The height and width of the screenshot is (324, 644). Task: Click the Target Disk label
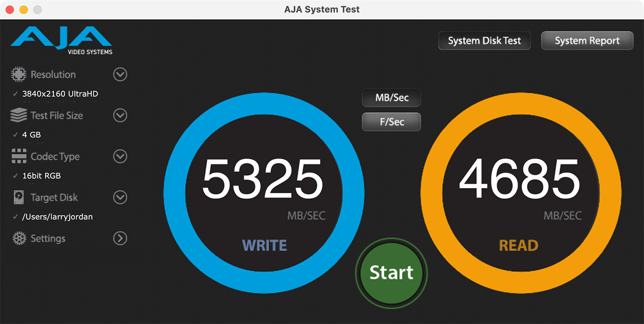54,198
